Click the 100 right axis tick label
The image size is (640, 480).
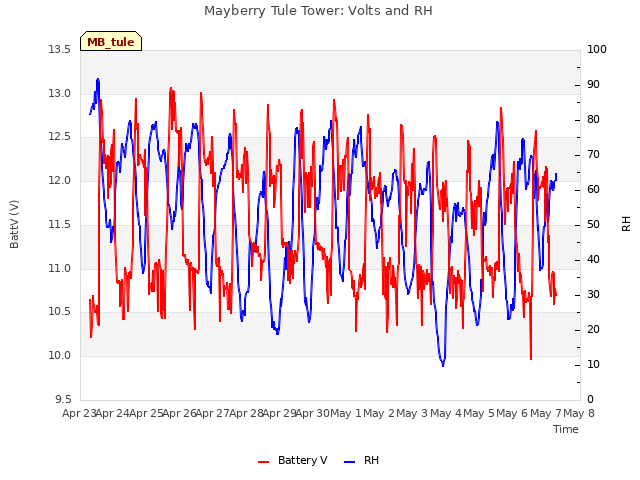click(x=597, y=50)
